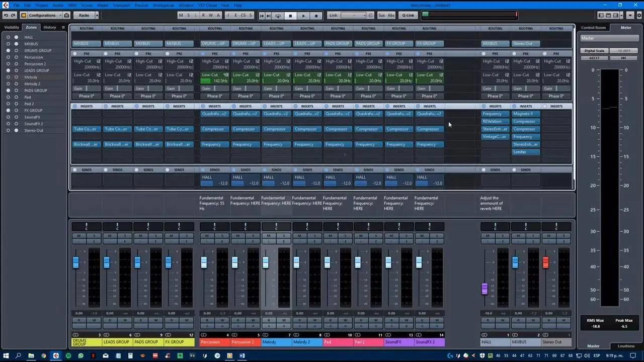Click the Stop transport button
Viewport: 644px width, 362px height.
[290, 16]
